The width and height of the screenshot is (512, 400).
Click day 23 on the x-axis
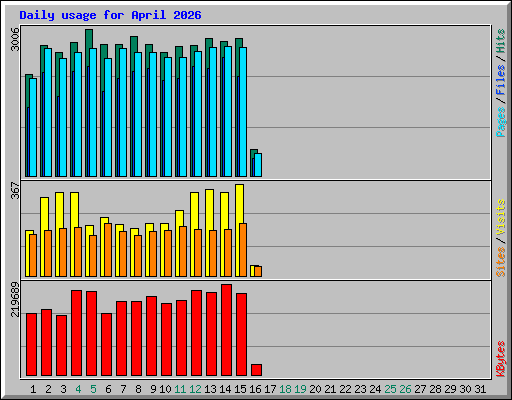360,389
